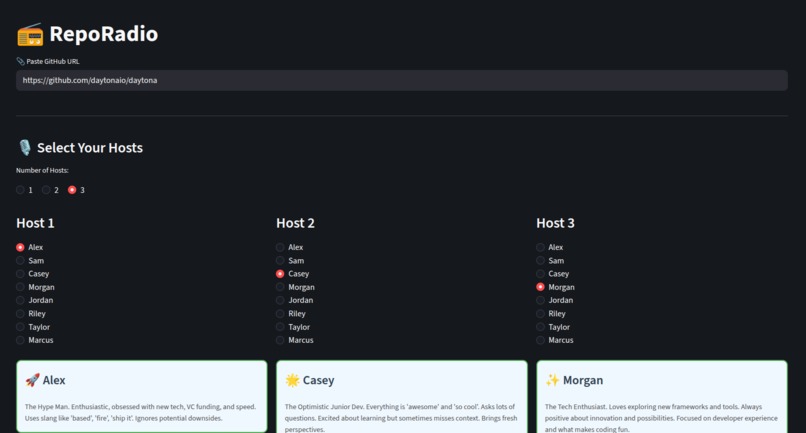The image size is (806, 433).
Task: Click the paperclip icon next to Paste GitHub URL
Action: (20, 61)
